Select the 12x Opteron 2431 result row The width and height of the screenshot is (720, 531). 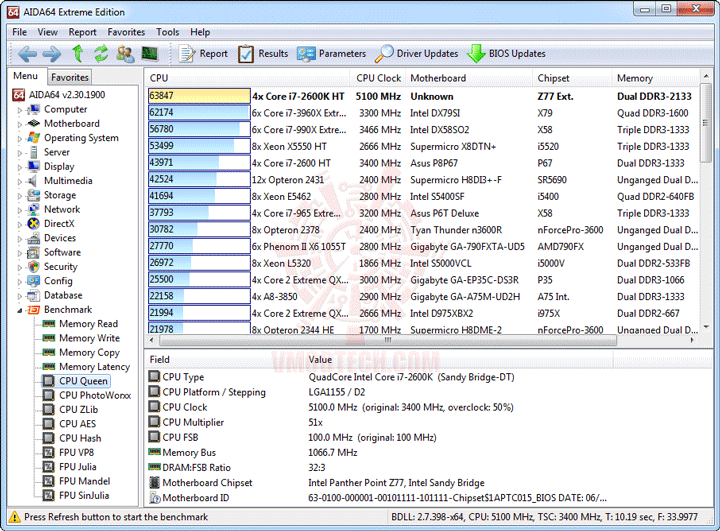coord(422,180)
